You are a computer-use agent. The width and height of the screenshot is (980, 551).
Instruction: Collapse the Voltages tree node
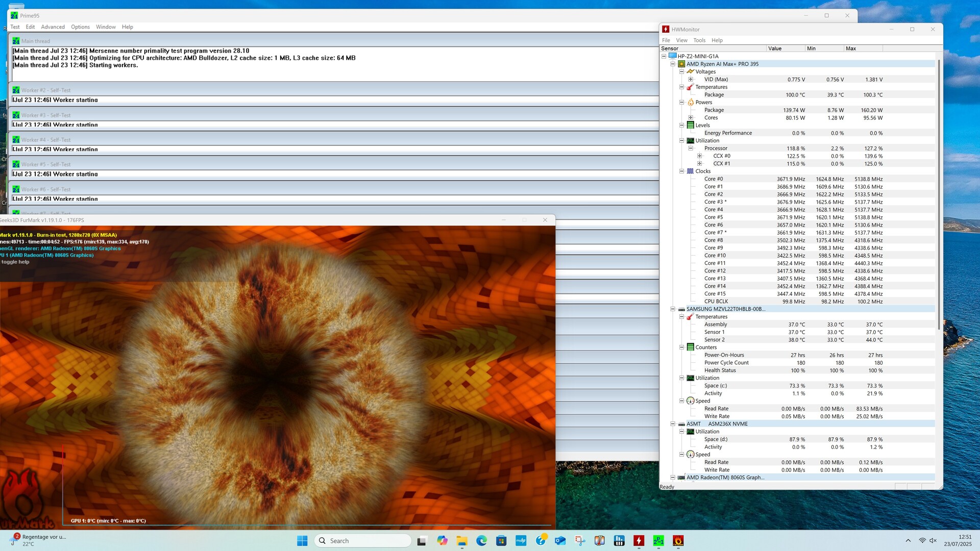click(x=681, y=72)
